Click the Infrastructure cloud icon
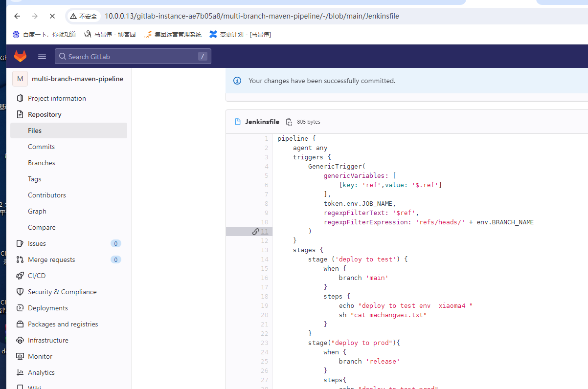 click(20, 340)
